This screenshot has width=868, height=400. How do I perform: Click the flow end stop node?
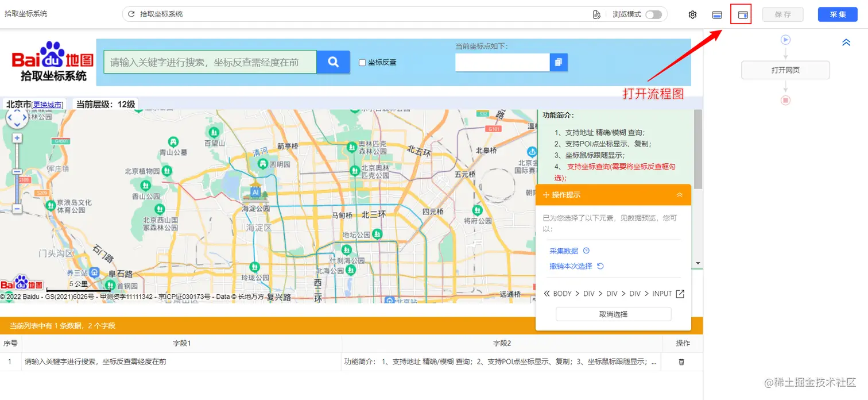click(x=785, y=100)
